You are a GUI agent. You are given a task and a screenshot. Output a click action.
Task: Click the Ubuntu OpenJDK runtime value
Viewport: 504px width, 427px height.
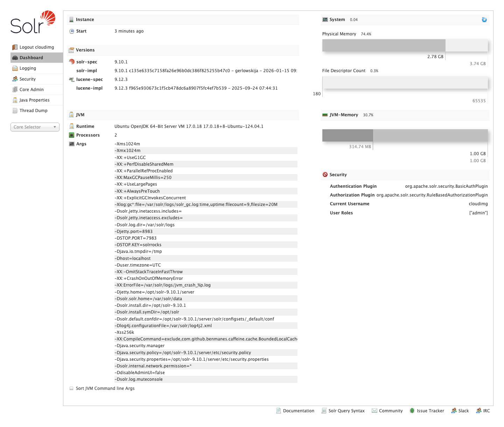pyautogui.click(x=189, y=126)
